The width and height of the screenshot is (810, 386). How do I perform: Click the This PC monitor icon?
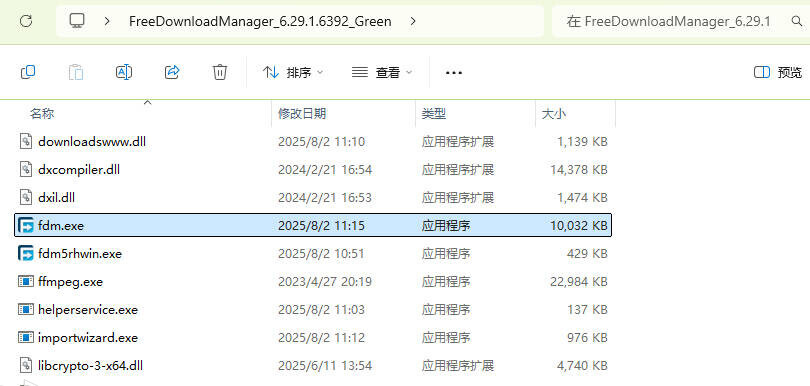pyautogui.click(x=77, y=21)
